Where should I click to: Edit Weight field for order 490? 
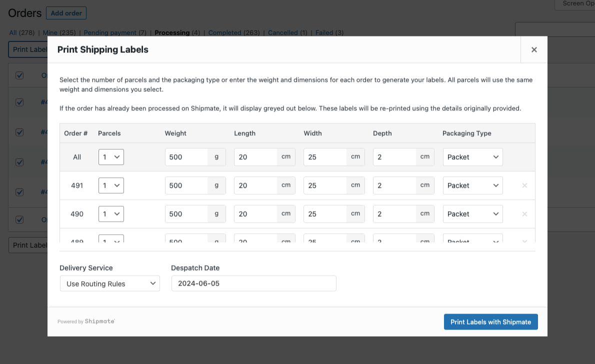click(186, 214)
